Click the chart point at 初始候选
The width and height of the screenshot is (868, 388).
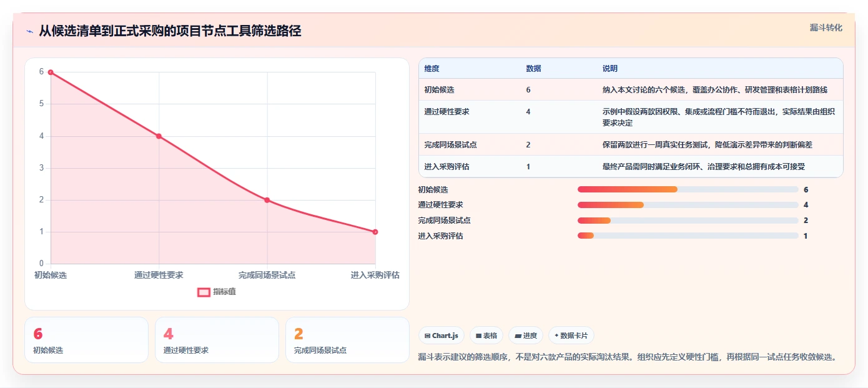coord(51,72)
